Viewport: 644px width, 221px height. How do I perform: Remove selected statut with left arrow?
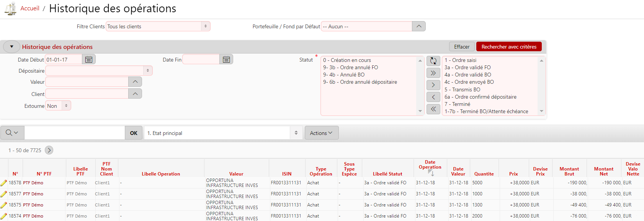pos(433,97)
